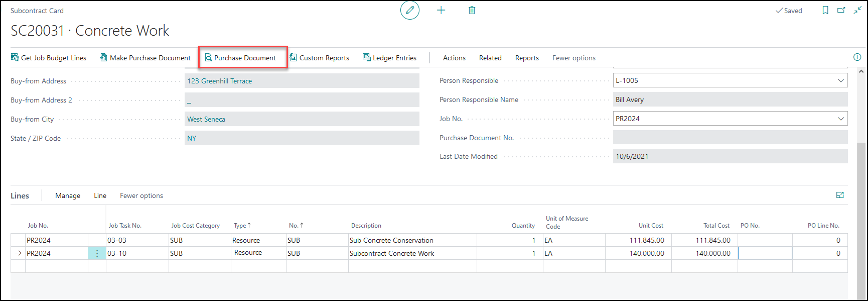Screen dimensions: 868x301
Task: Open the Actions menu
Action: coord(454,58)
